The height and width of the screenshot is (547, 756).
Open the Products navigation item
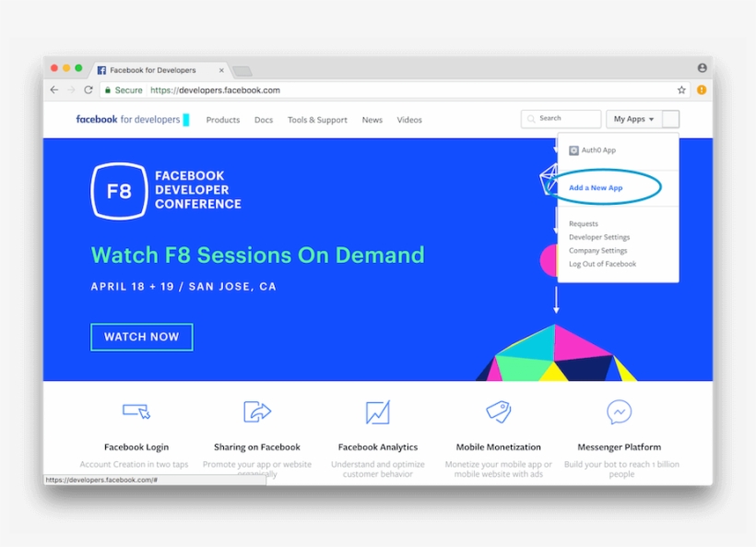pyautogui.click(x=223, y=120)
